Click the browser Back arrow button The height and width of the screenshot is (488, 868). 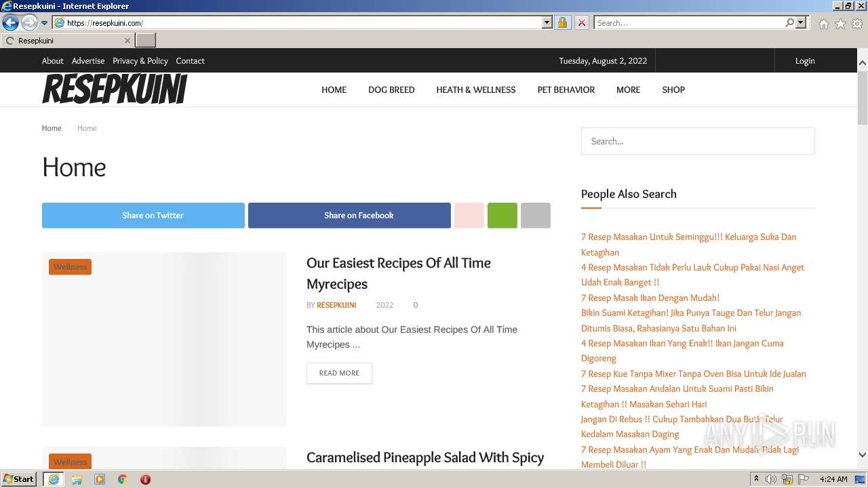(x=10, y=23)
